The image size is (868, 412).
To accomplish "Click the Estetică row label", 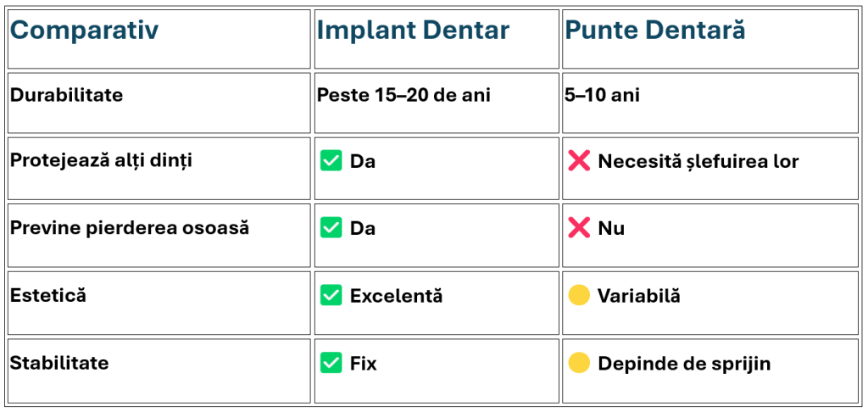I will [x=48, y=295].
